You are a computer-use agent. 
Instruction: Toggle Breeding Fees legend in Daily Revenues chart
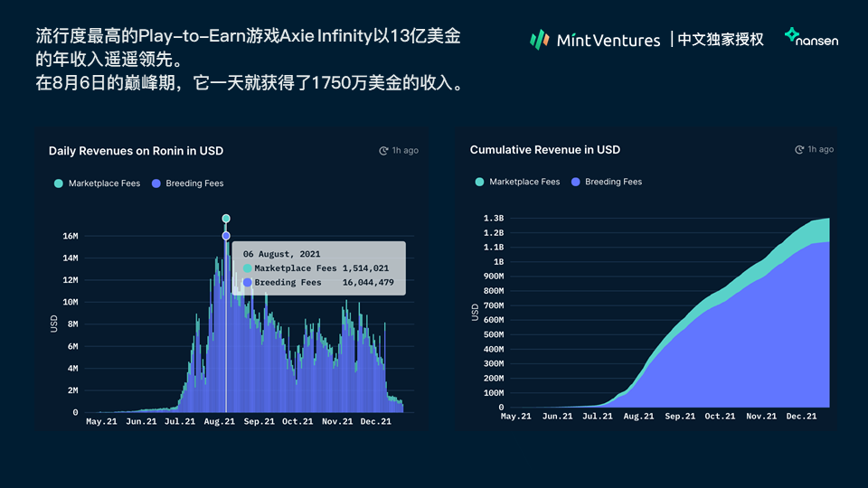pos(188,183)
